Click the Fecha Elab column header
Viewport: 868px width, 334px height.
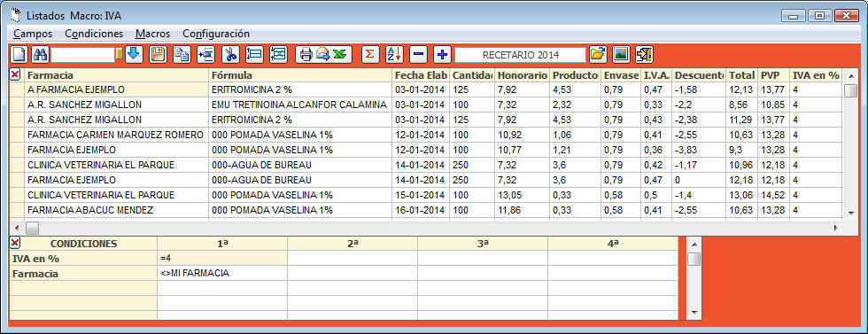click(x=421, y=74)
